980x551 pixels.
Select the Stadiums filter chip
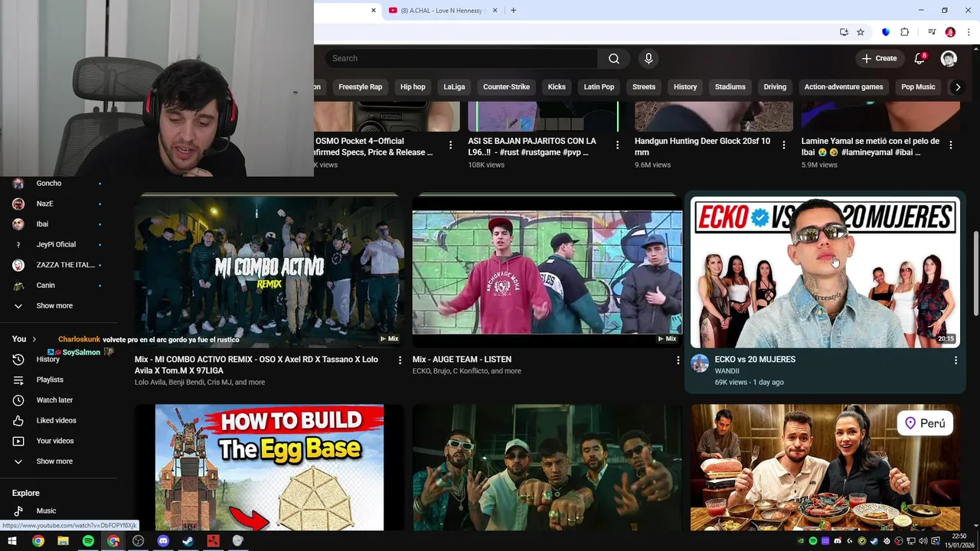coord(730,86)
